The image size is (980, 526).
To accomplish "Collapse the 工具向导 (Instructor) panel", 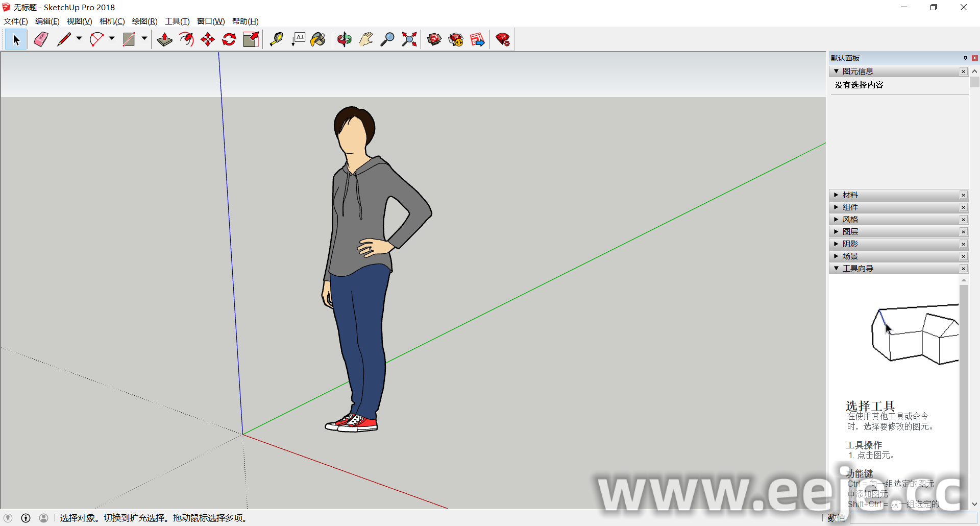I will coord(857,269).
